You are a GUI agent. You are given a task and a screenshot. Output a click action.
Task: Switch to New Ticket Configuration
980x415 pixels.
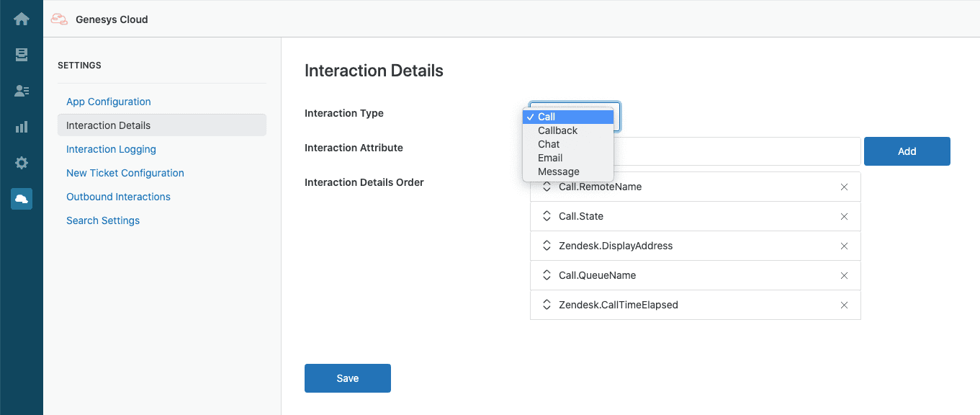click(125, 173)
